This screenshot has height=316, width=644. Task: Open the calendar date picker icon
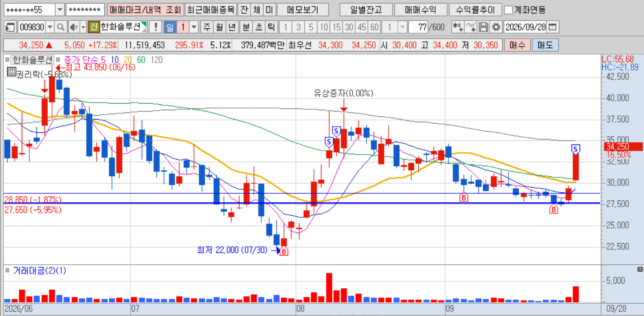[552, 27]
